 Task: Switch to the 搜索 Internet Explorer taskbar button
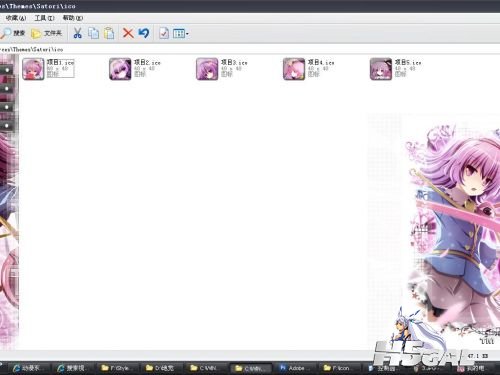(x=73, y=368)
